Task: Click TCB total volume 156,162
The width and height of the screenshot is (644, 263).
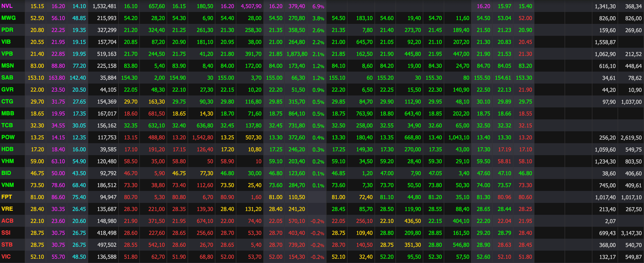Action: tap(107, 125)
